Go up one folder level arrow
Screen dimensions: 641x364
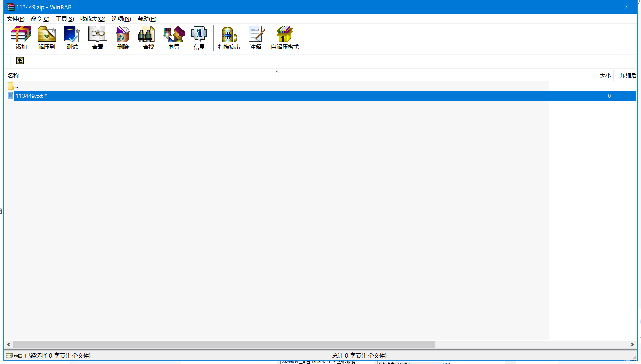[x=20, y=61]
